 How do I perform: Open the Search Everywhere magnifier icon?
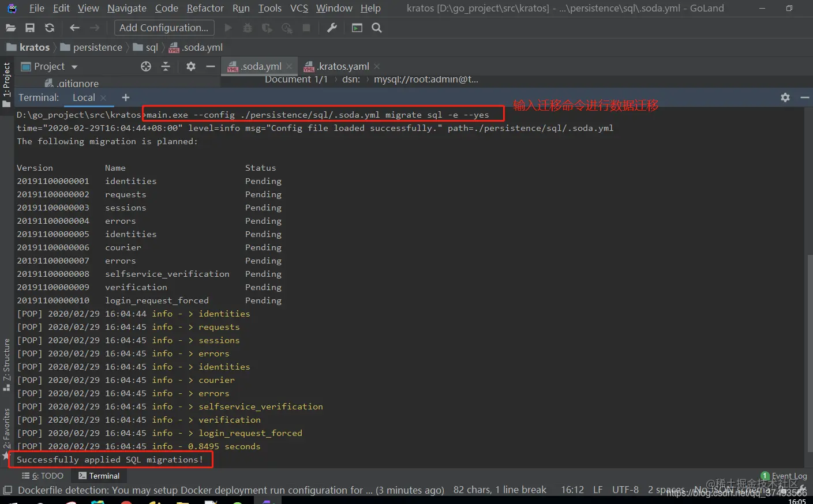tap(377, 27)
